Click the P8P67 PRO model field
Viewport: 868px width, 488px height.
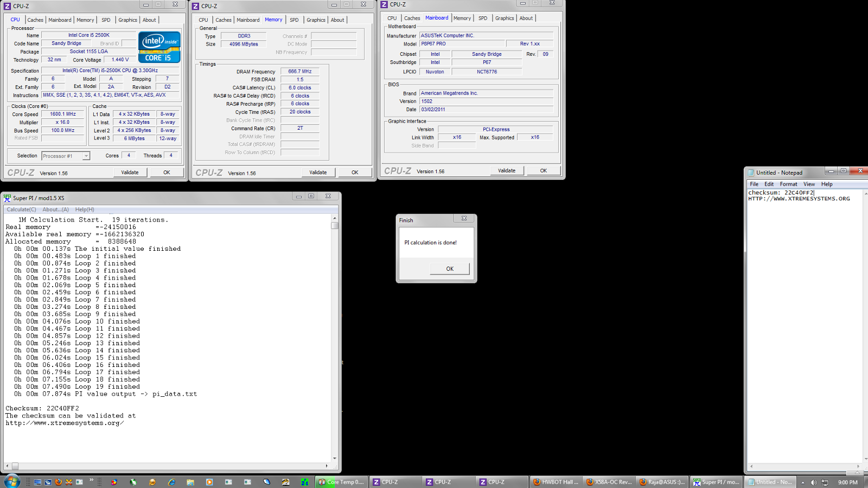(x=462, y=44)
